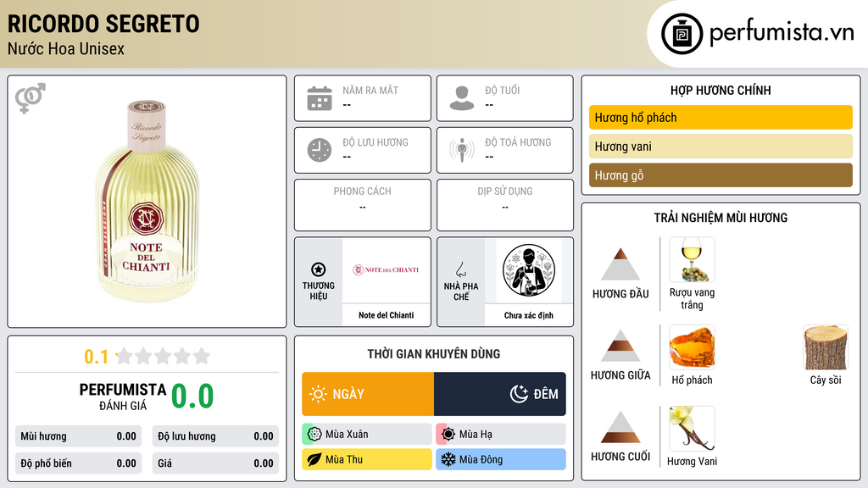Click the Rượu vang trắng note label

click(692, 299)
